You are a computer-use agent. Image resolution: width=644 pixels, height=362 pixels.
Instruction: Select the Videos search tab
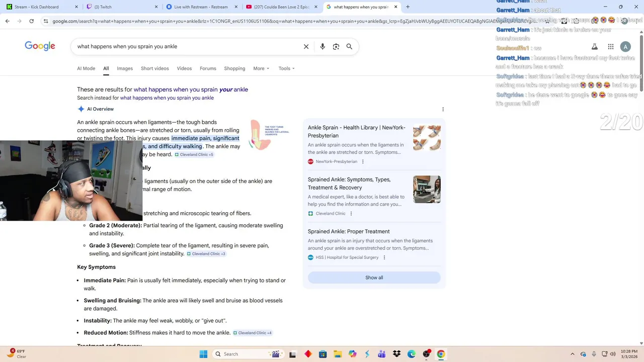[x=184, y=68]
